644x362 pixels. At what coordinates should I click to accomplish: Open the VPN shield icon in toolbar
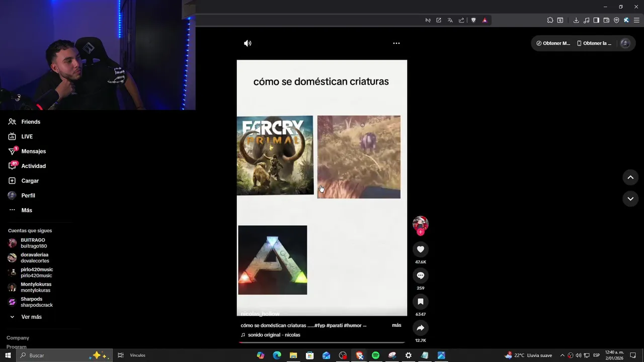click(x=616, y=20)
